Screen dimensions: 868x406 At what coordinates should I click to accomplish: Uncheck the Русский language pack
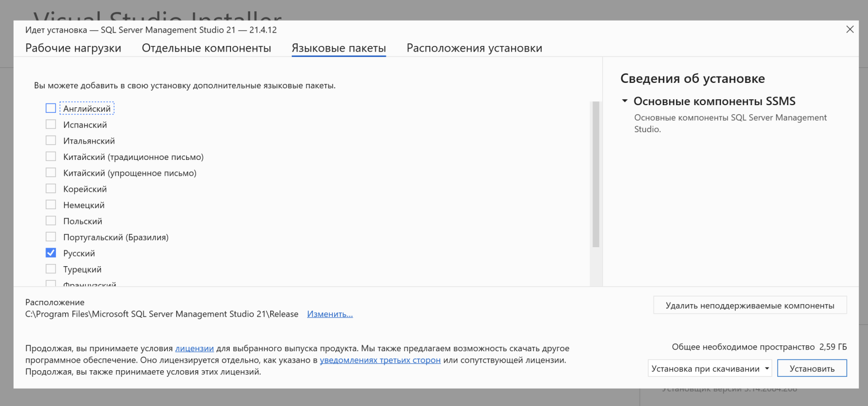51,253
